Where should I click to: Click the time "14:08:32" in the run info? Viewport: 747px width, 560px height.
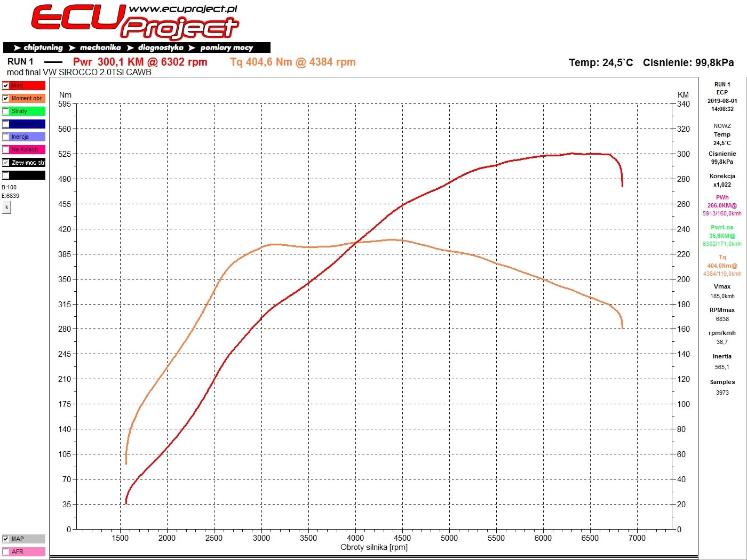pyautogui.click(x=722, y=109)
